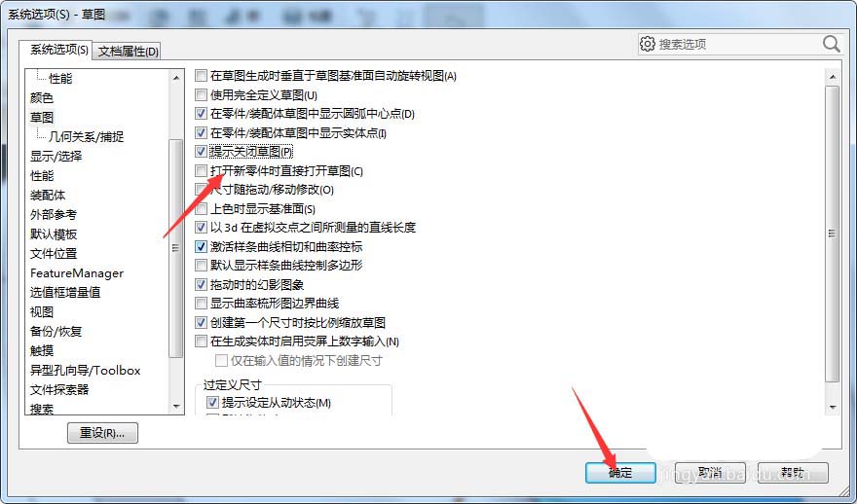Select 几何关系/捕捉 under 草图
This screenshot has width=857, height=504.
click(x=87, y=136)
